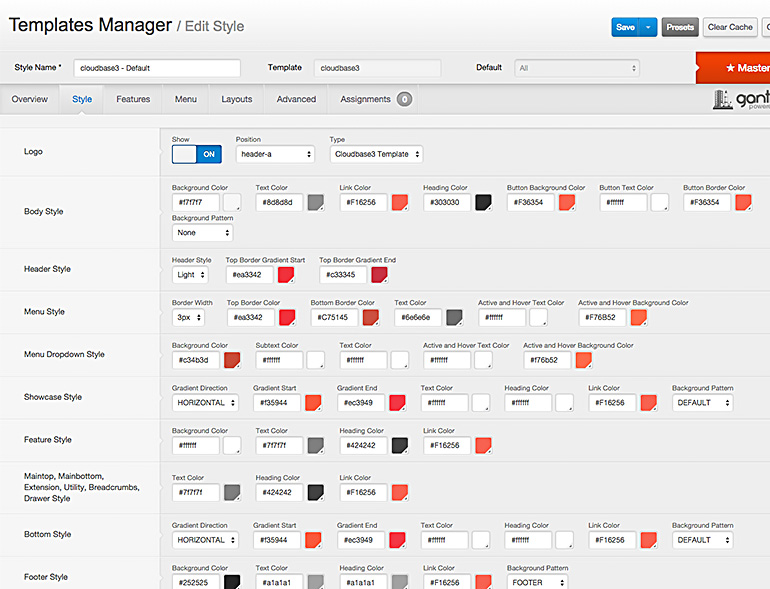The height and width of the screenshot is (589, 770).
Task: Open Showcase Style Gradient Start swatch
Action: pos(313,403)
